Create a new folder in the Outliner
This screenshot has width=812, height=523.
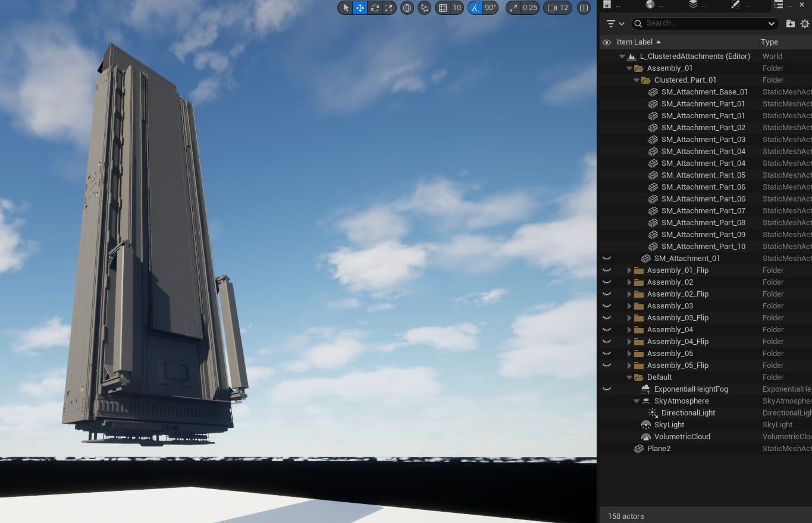790,24
